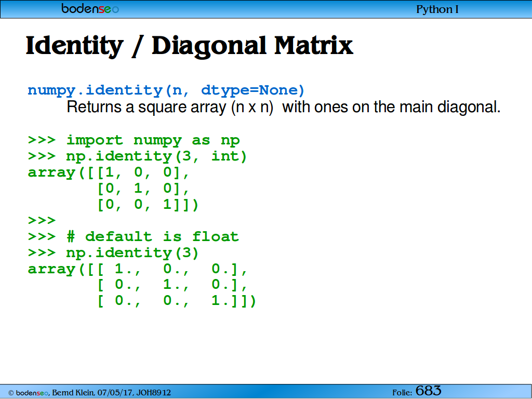Click the '[ 0., 1., 0.],' float row
The width and height of the screenshot is (532, 399).
pos(172,285)
